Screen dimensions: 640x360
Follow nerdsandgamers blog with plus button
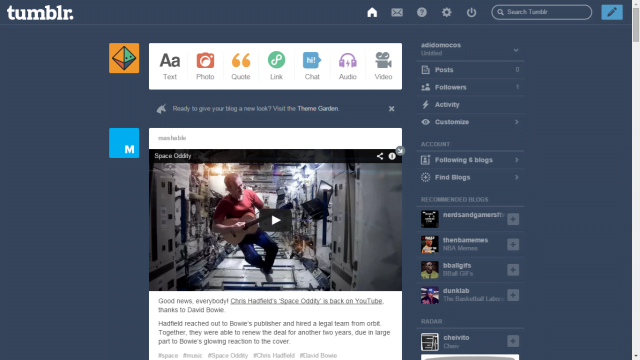click(513, 219)
